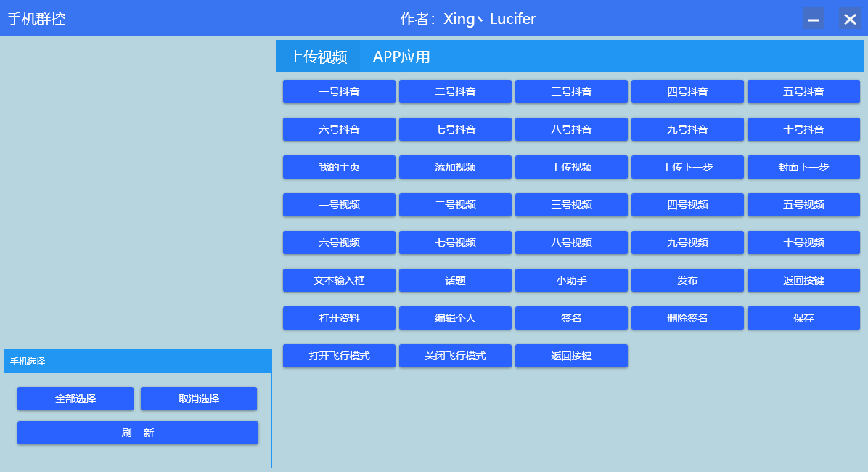Click the 保存 button
Viewport: 868px width, 472px height.
(804, 318)
